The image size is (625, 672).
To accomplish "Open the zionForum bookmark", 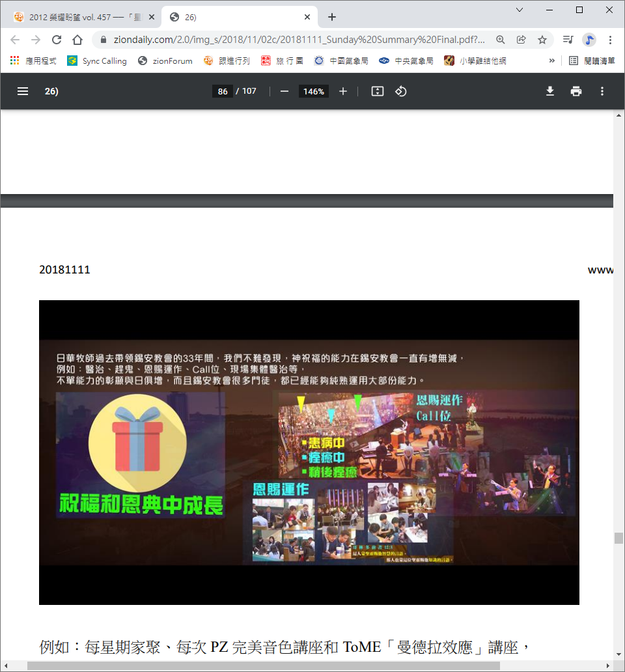I will click(x=165, y=61).
